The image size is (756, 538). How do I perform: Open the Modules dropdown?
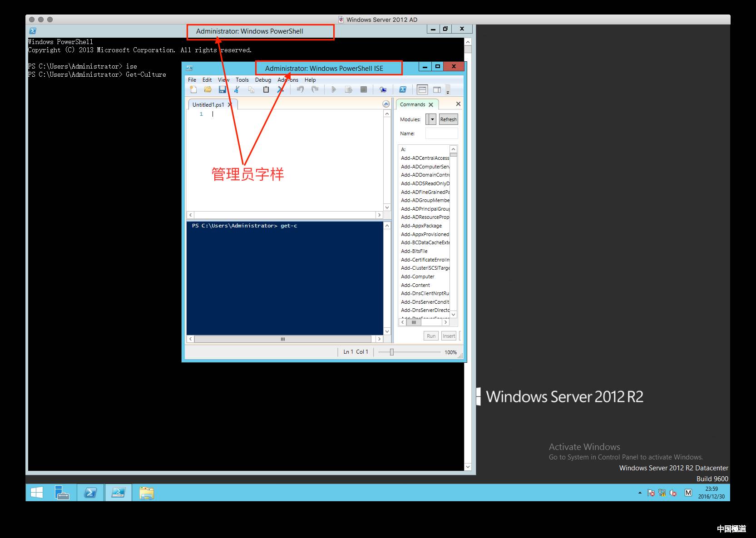[x=432, y=119]
